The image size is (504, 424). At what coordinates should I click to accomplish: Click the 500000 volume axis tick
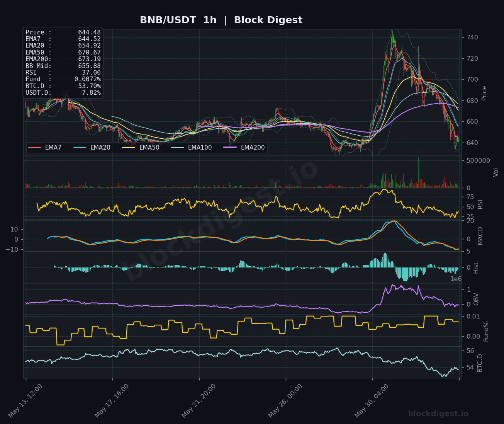tap(478, 161)
